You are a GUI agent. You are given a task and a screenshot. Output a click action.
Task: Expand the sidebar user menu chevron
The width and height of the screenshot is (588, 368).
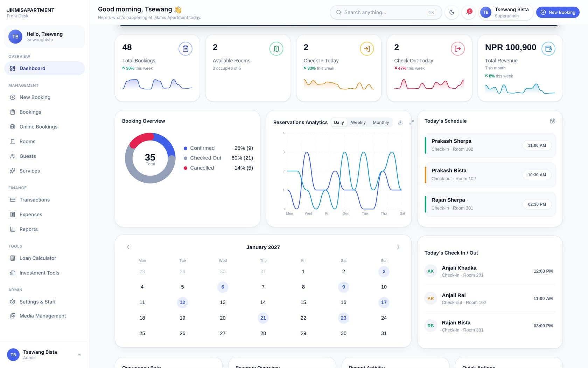pyautogui.click(x=79, y=355)
